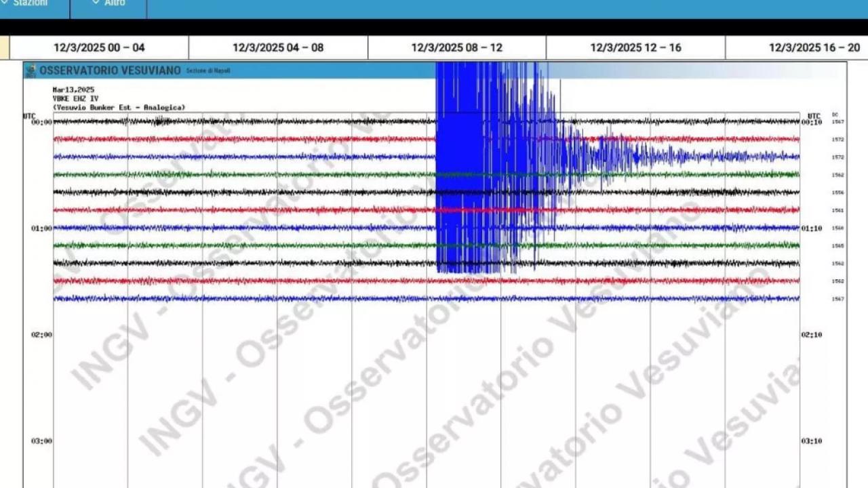
Task: Click the 01:00 time label
Action: [41, 229]
